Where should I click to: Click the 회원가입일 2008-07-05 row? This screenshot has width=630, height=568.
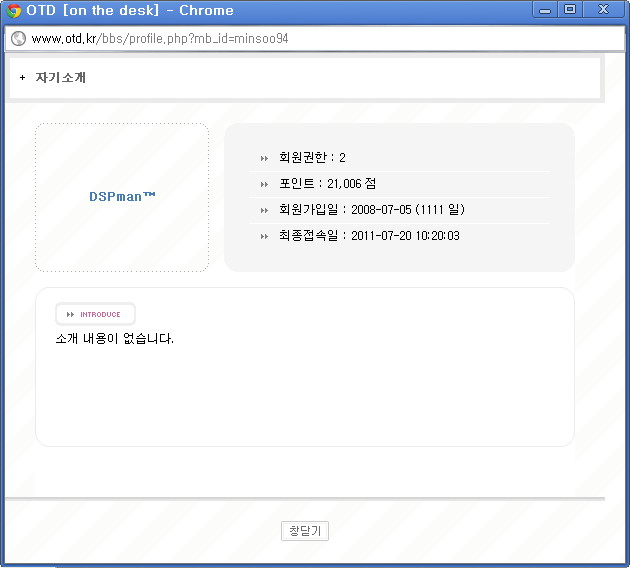(x=399, y=210)
